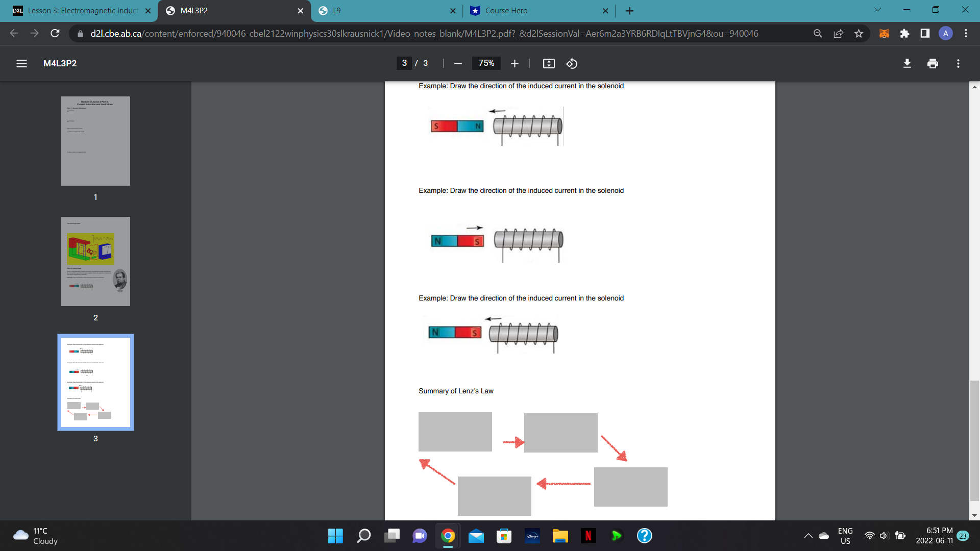980x551 pixels.
Task: Open the PDF viewer's more options menu
Action: [958, 63]
